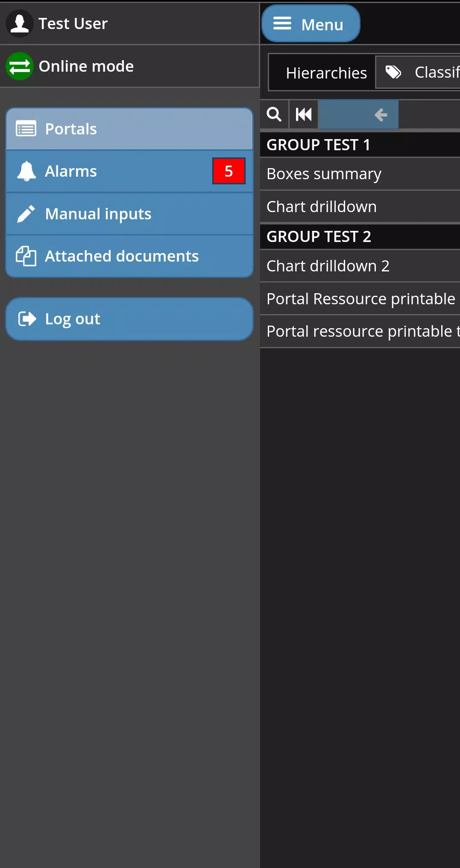Click the Test User avatar icon
Viewport: 460px width, 868px height.
(20, 23)
